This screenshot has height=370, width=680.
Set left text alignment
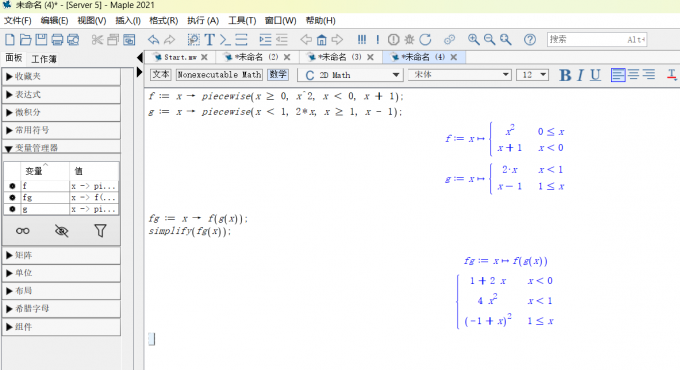coord(618,75)
